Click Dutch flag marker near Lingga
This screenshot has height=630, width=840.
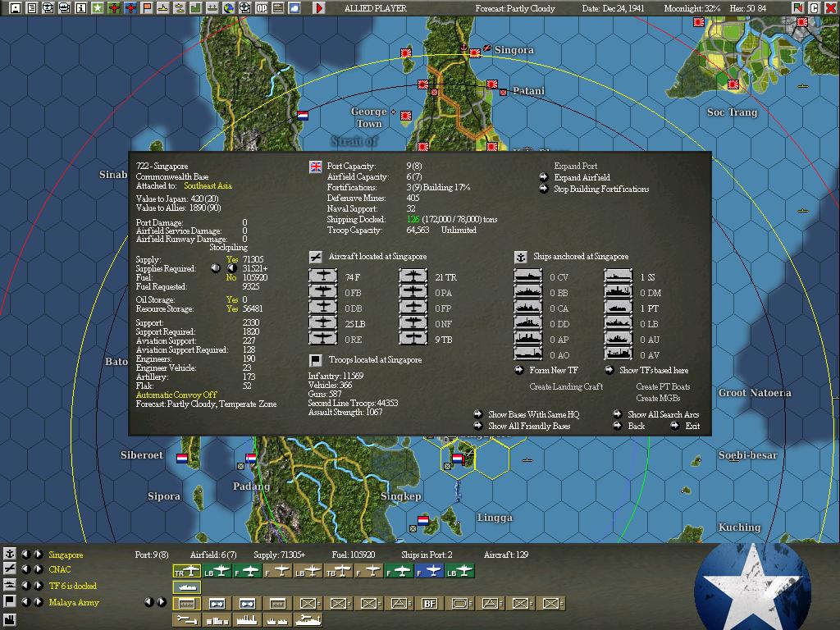click(x=423, y=520)
